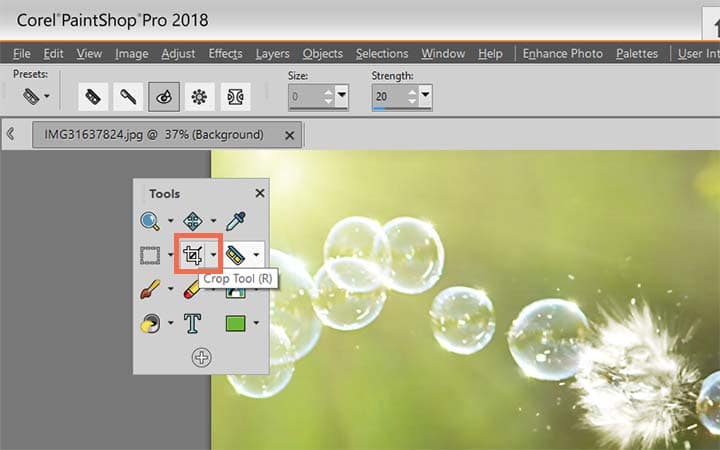The image size is (720, 450).
Task: Enable Suntan makeover mode
Action: [199, 97]
